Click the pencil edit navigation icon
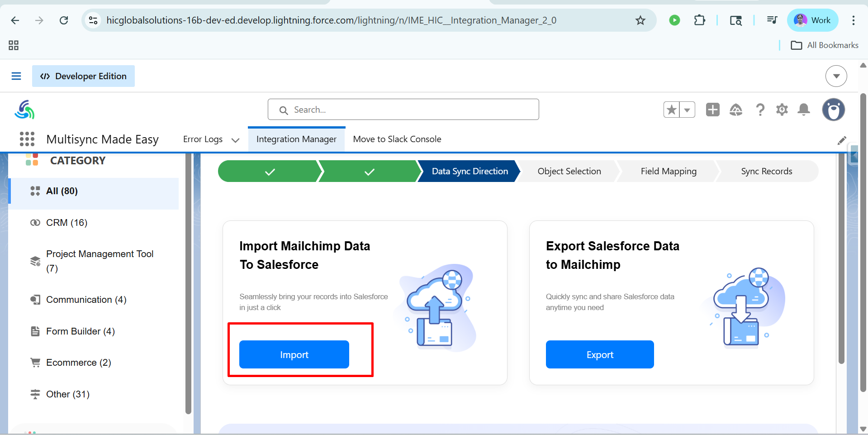The height and width of the screenshot is (435, 868). point(841,140)
